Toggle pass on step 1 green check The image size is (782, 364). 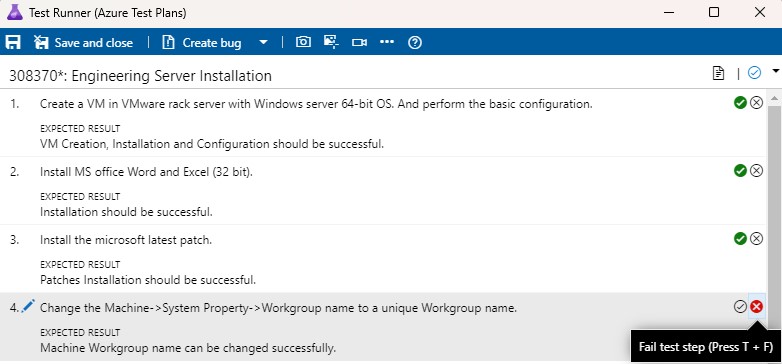(740, 103)
